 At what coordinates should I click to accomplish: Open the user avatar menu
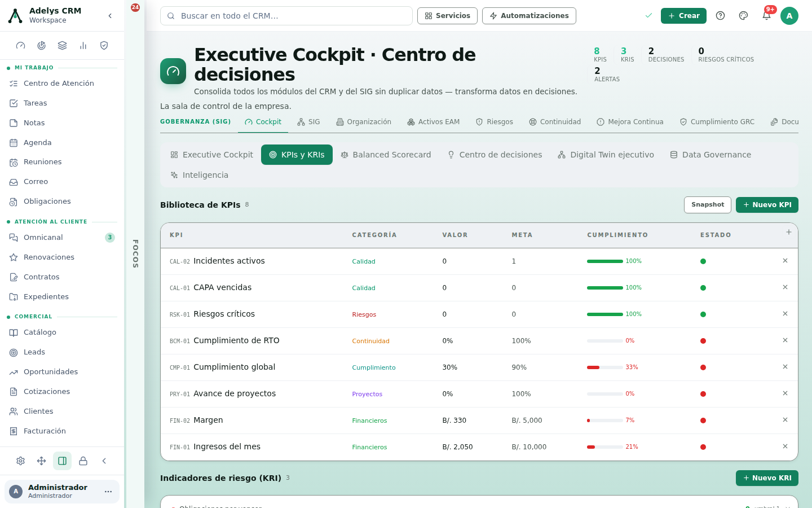click(789, 16)
